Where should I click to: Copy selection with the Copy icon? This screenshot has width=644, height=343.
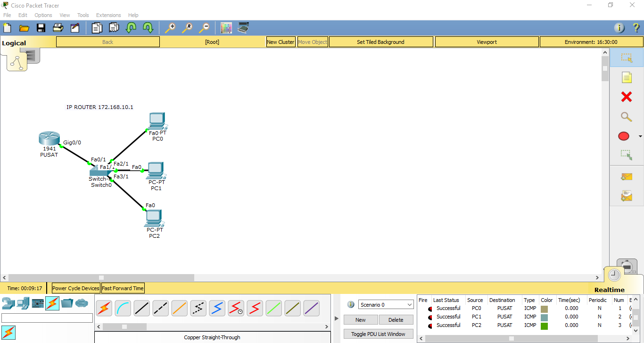point(97,28)
